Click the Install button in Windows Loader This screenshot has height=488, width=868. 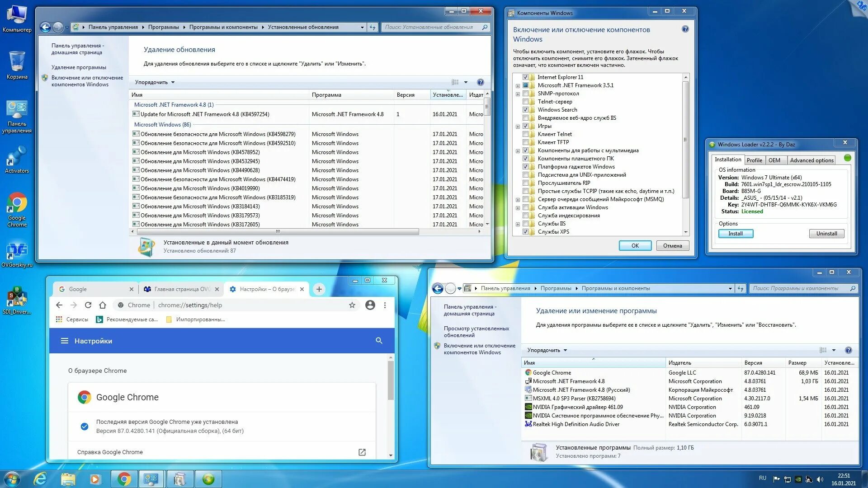click(x=736, y=233)
